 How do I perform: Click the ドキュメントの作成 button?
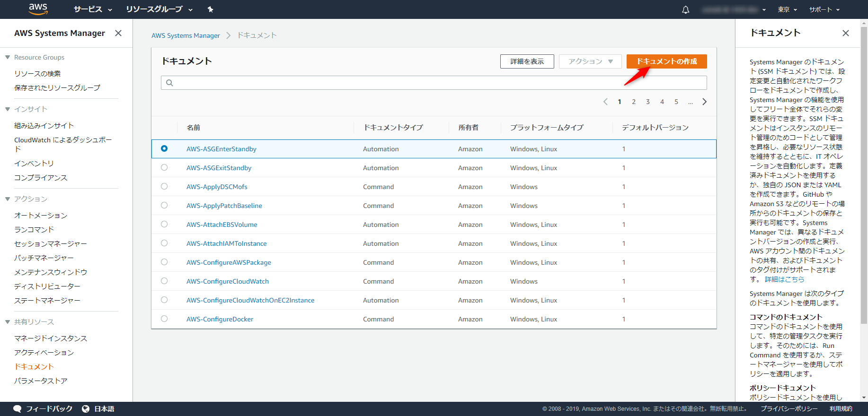[x=666, y=61]
